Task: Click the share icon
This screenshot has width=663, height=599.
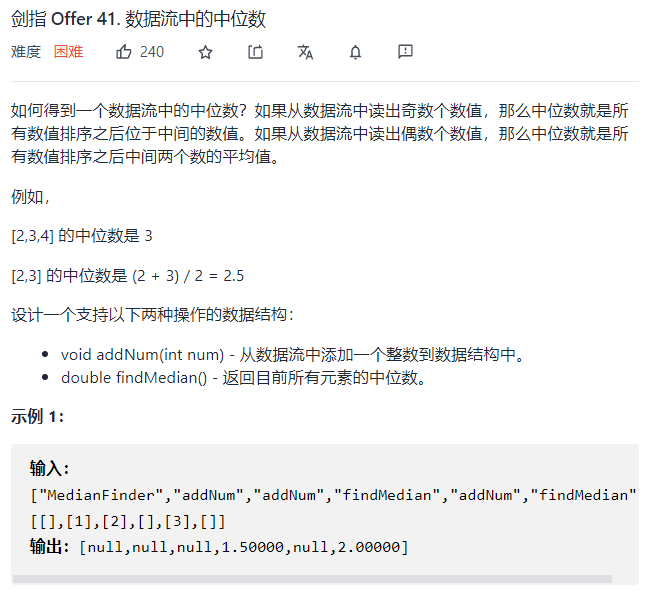Action: click(255, 52)
